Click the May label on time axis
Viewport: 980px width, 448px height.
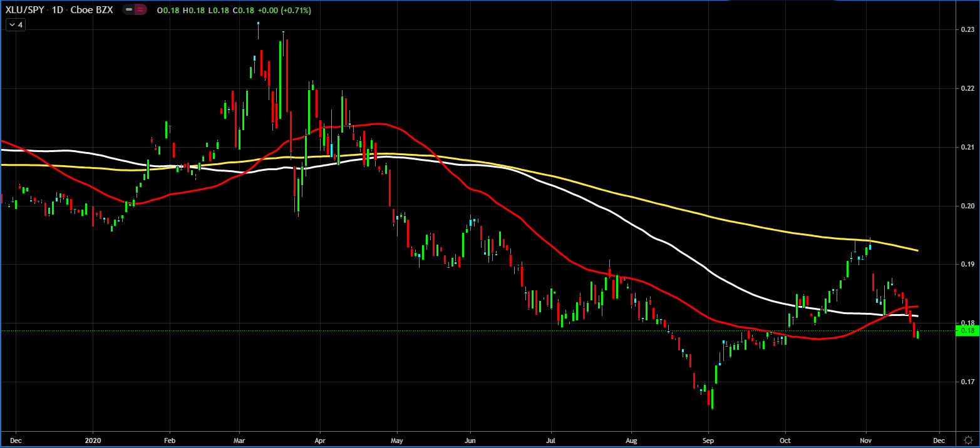396,440
